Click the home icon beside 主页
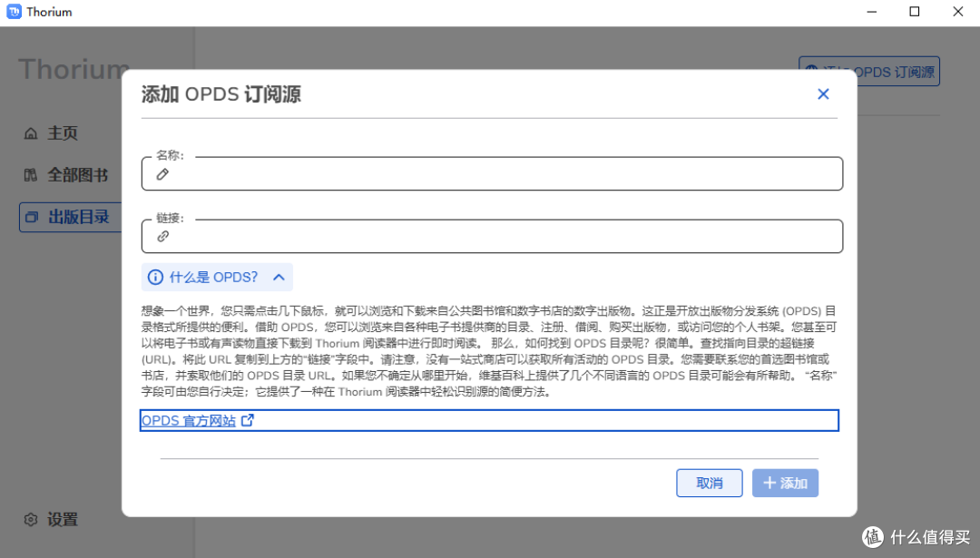This screenshot has height=558, width=980. [31, 133]
